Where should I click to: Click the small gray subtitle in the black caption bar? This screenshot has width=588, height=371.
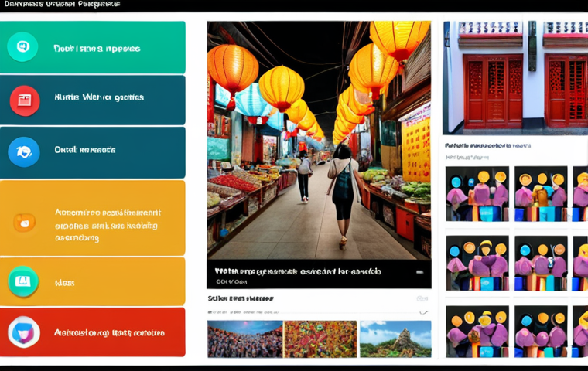point(231,282)
